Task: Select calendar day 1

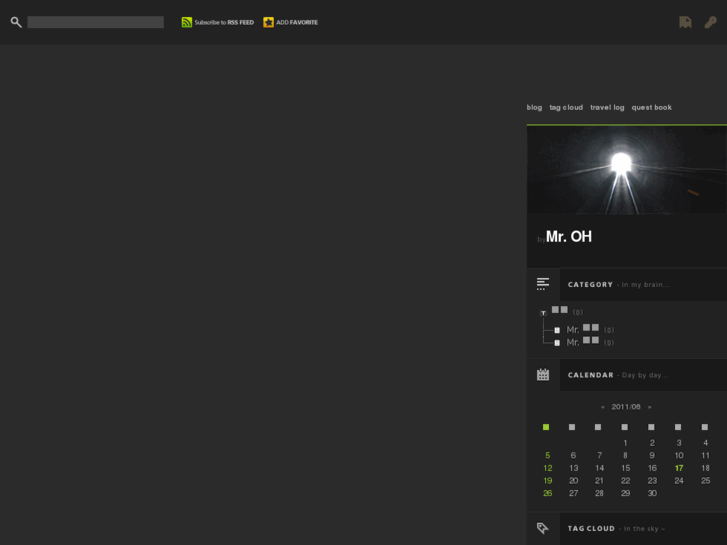Action: pyautogui.click(x=625, y=443)
